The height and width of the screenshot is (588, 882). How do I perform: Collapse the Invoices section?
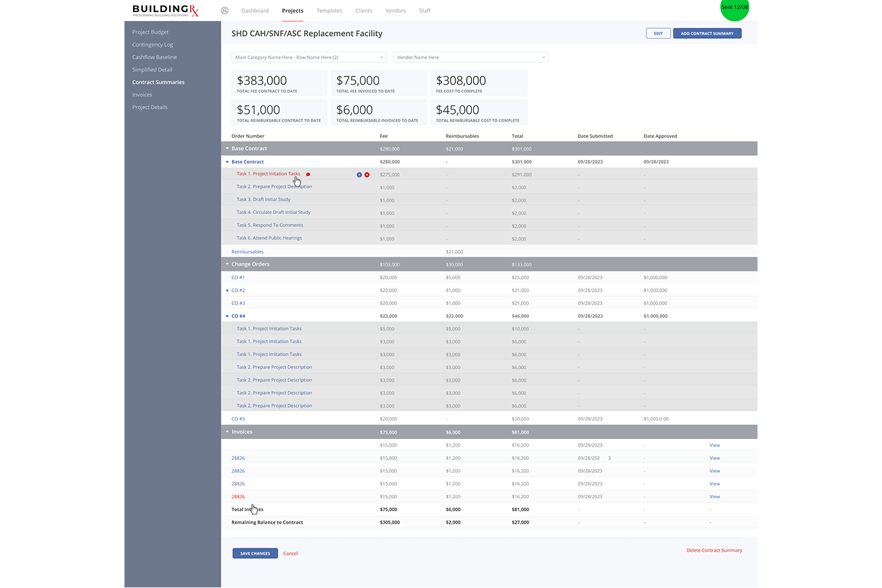tap(227, 432)
